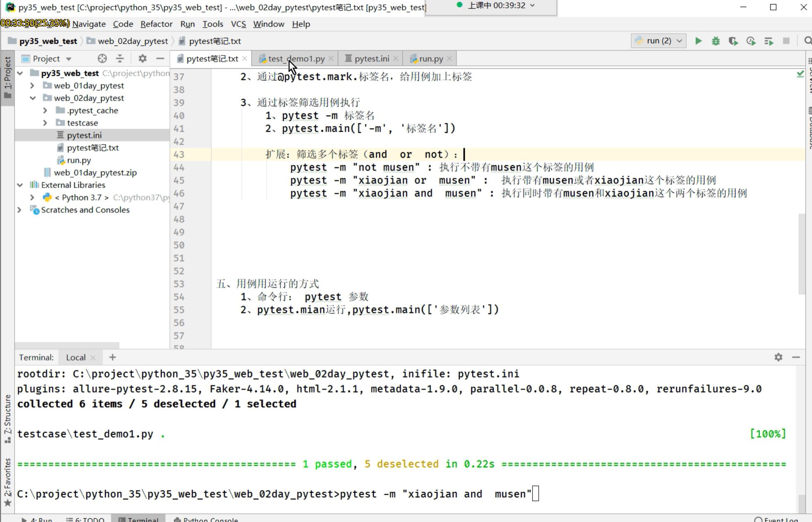Switch to the test_demo1.py tab
812x522 pixels.
coord(296,59)
